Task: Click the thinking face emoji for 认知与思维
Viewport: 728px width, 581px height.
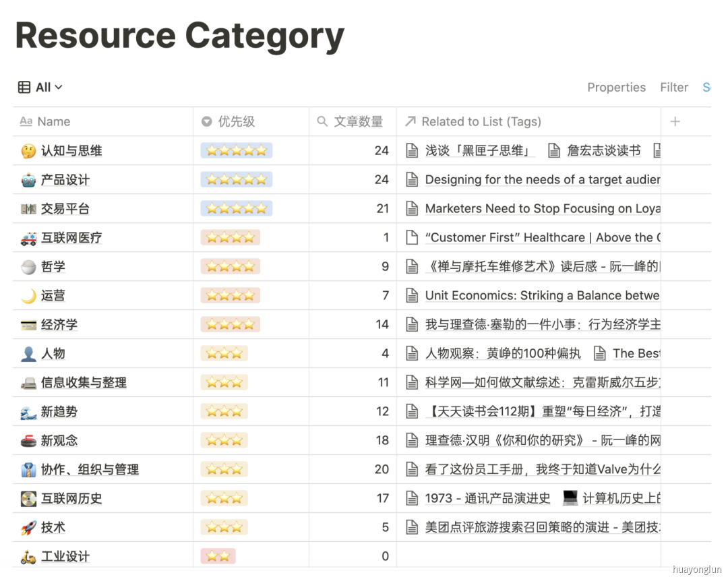Action: (28, 151)
